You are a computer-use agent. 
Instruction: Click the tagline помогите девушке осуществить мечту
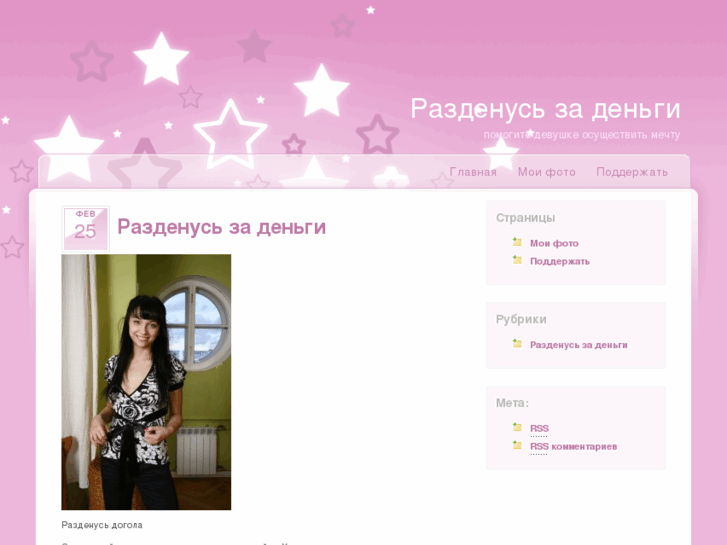point(582,135)
